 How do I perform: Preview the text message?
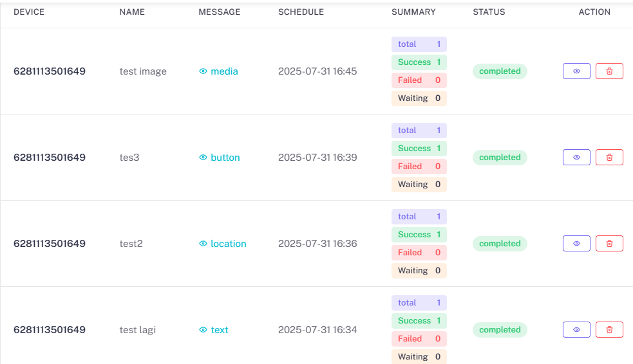pos(214,330)
